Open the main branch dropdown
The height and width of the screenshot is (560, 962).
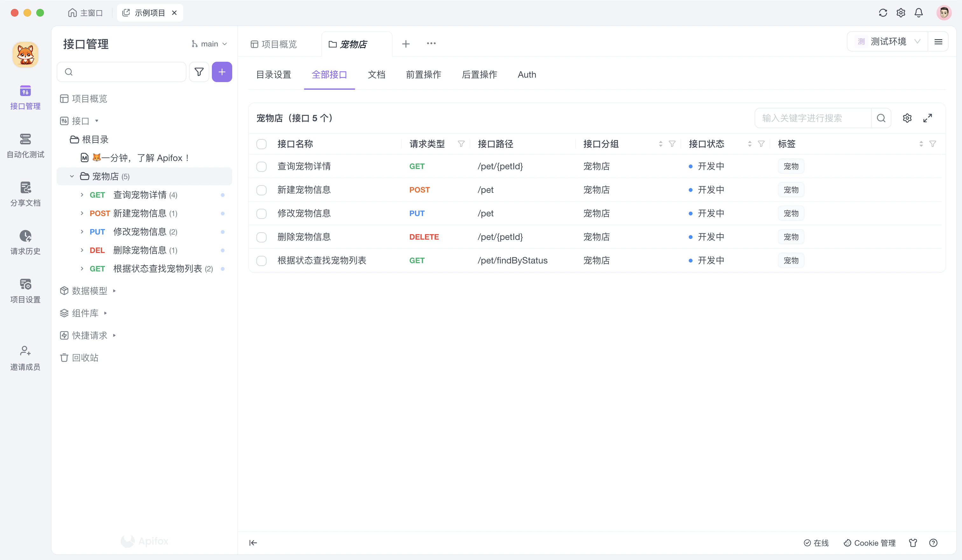209,44
